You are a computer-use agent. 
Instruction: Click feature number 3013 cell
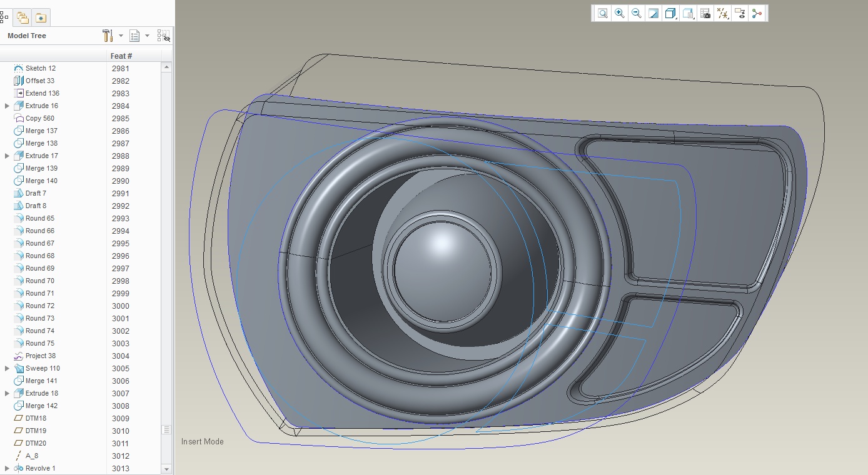121,468
